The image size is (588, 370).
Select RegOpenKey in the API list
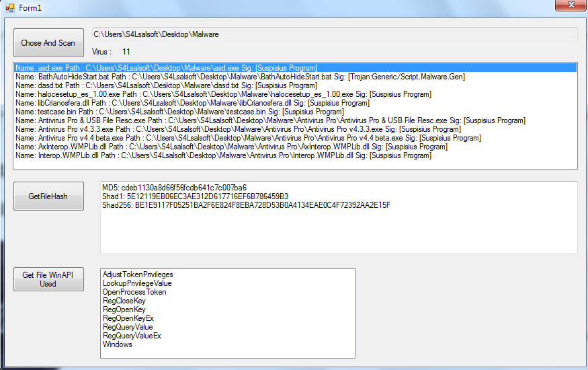click(x=228, y=309)
